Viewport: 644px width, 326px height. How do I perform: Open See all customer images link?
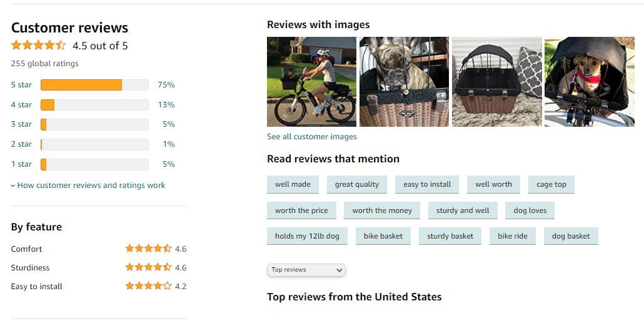point(311,136)
